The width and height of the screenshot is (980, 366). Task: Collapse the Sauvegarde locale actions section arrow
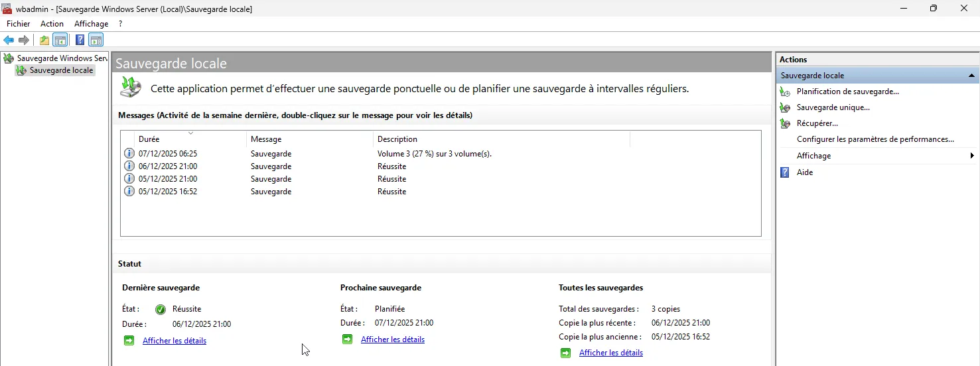971,76
